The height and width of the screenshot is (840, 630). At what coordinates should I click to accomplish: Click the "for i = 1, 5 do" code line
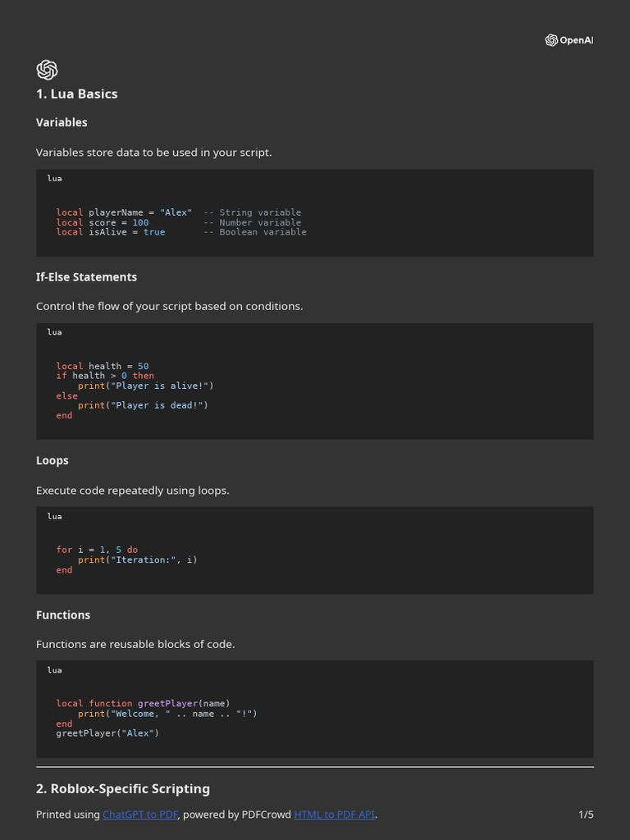pos(97,550)
